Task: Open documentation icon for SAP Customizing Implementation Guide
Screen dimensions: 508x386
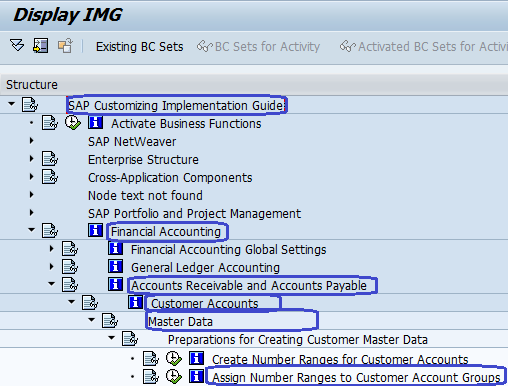Action: [x=30, y=105]
